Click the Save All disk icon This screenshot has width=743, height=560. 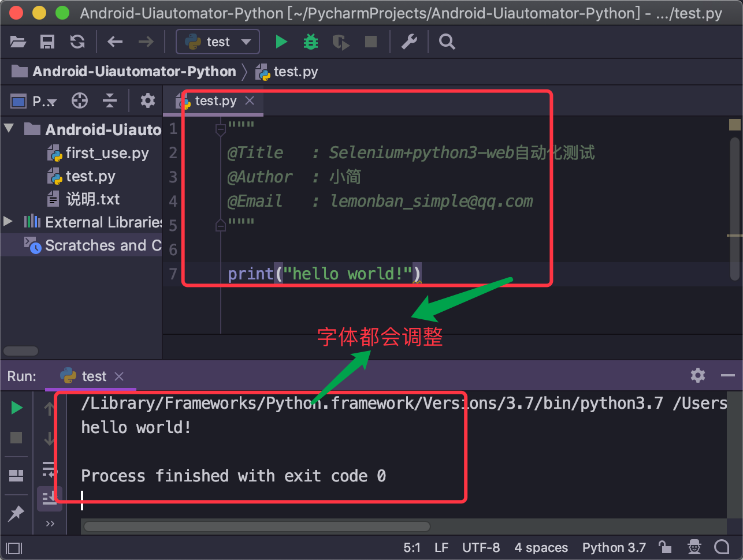47,42
